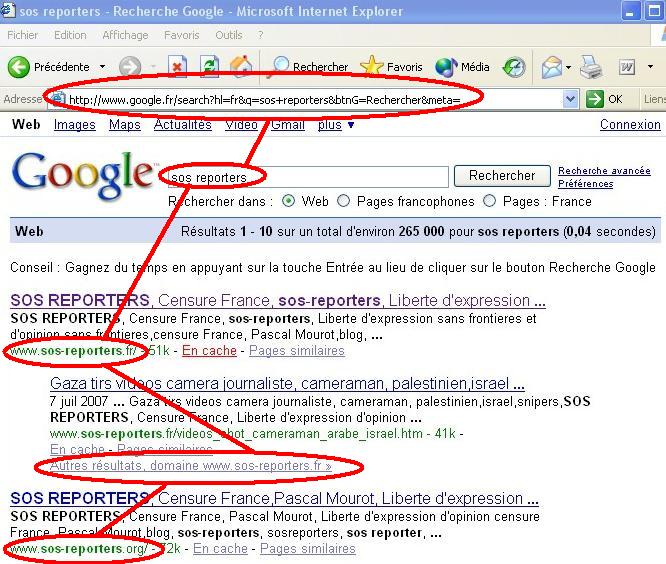Open En cache for sos-reporters.fr result
666x564 pixels.
[209, 351]
